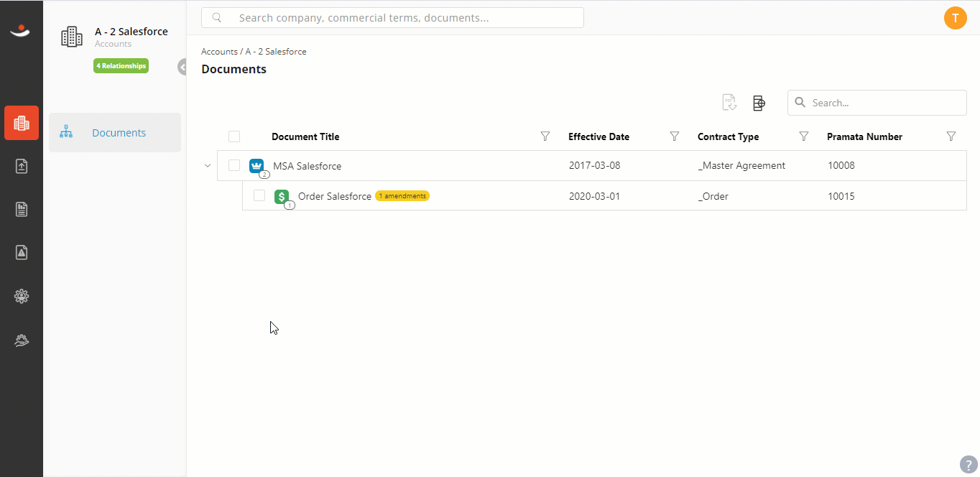Click the date 2020-03-01 cell
980x477 pixels.
(x=594, y=196)
